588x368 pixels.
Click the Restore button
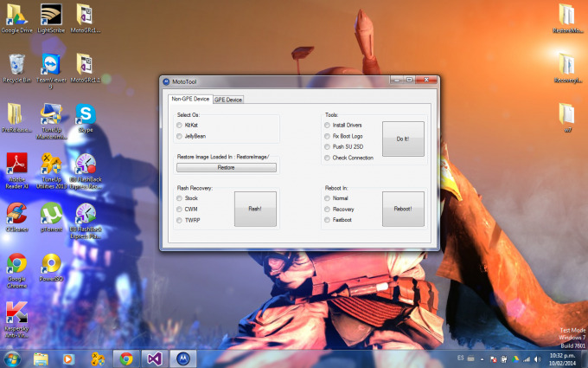(226, 167)
